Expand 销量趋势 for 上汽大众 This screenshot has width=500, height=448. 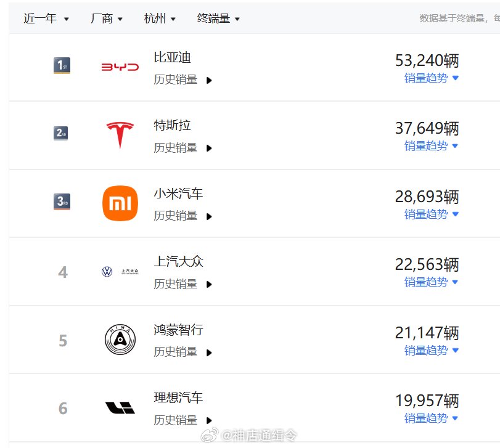(x=432, y=282)
